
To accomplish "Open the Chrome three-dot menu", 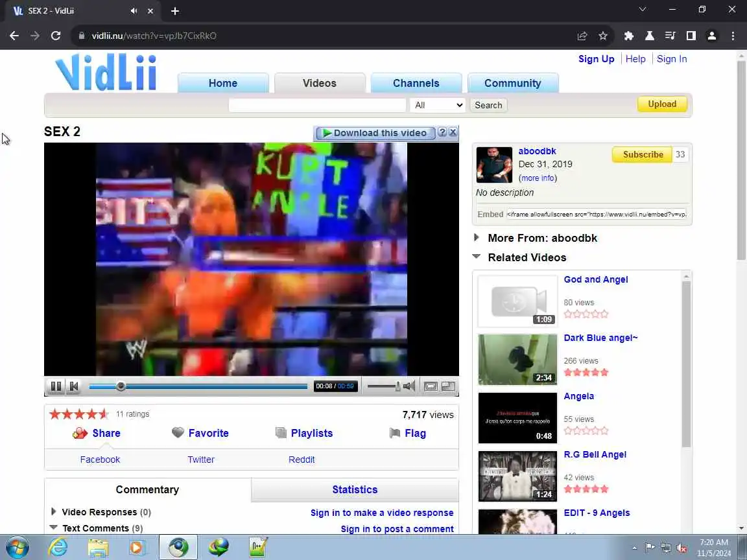I will [733, 36].
